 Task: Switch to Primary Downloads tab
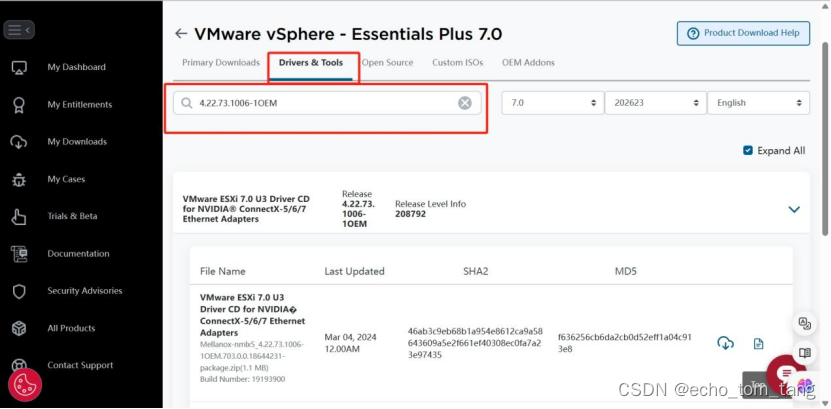[221, 63]
